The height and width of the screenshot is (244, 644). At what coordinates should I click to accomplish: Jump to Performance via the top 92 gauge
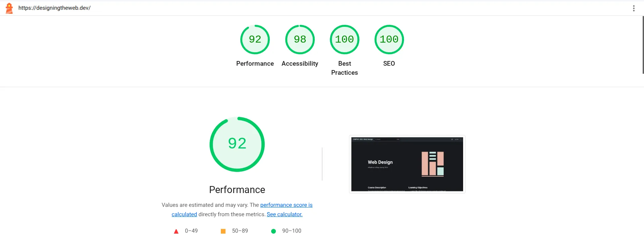pyautogui.click(x=255, y=40)
